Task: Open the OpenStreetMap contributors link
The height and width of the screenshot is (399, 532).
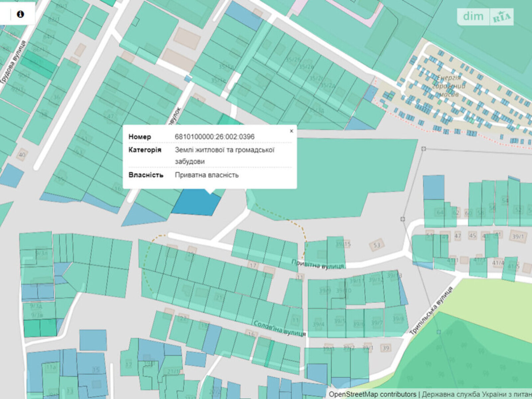Action: [x=372, y=394]
